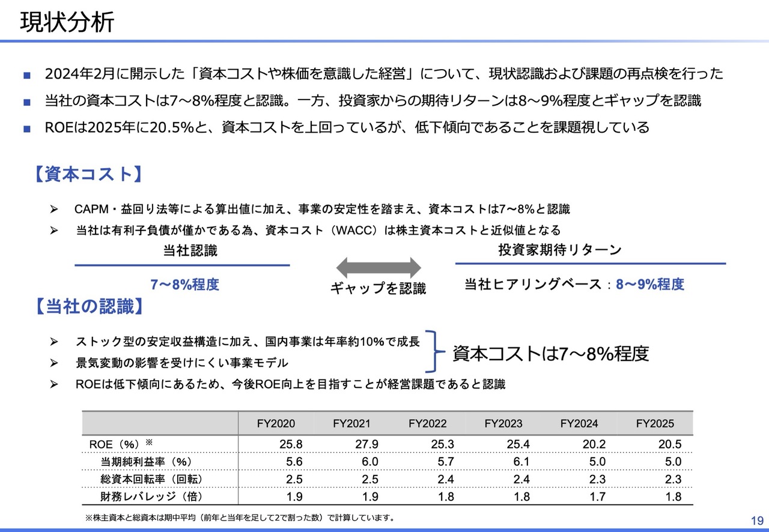Click the 【資本コスト】 section heading

87,174
